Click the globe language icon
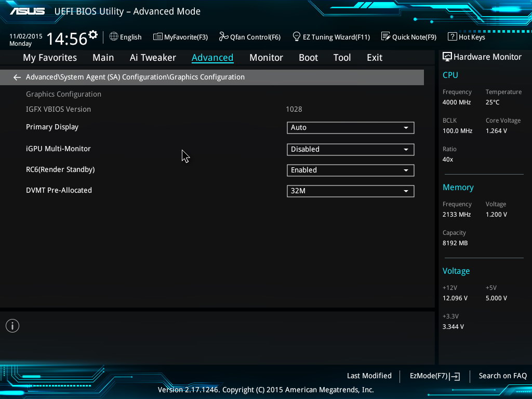This screenshot has height=399, width=532. [114, 36]
